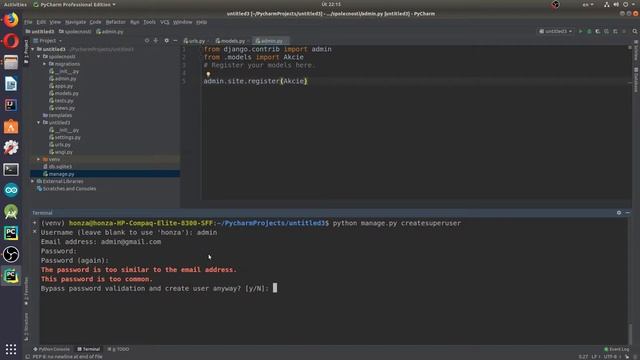Open the File menu
Image resolution: width=640 pixels, height=360 pixels.
[28, 22]
